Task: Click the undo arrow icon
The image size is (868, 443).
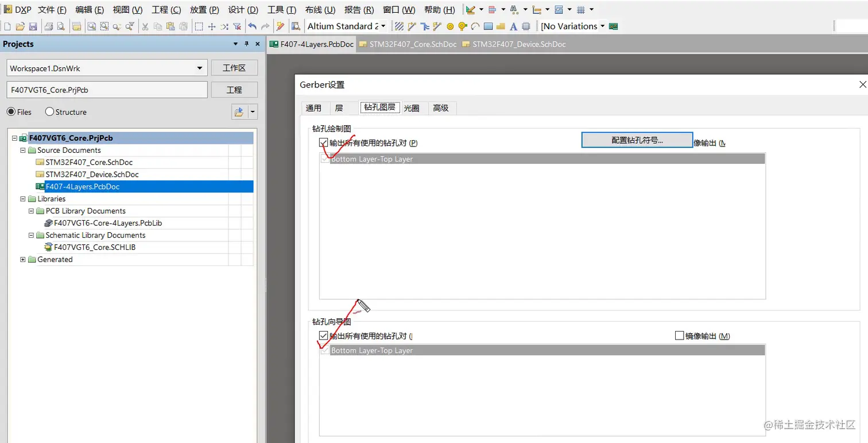Action: click(252, 26)
